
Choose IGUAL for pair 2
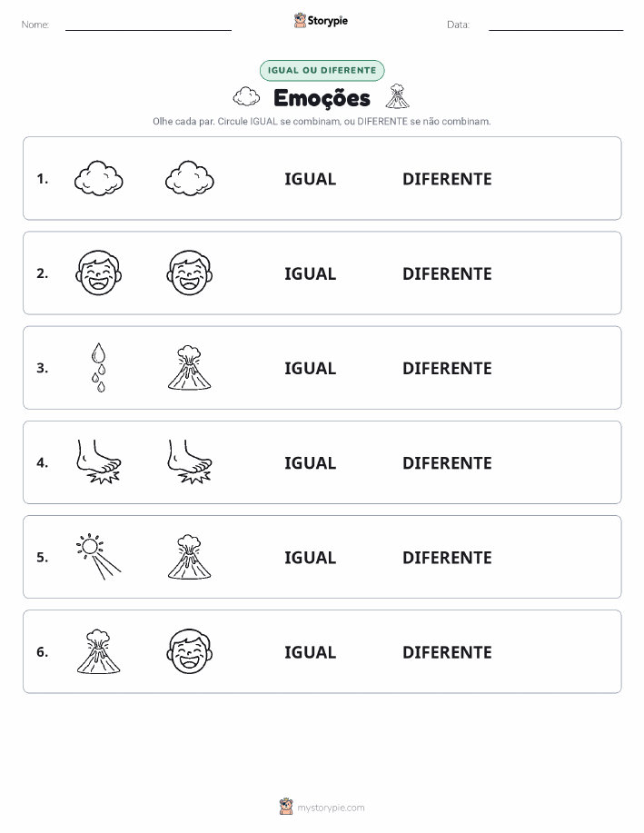tap(311, 273)
